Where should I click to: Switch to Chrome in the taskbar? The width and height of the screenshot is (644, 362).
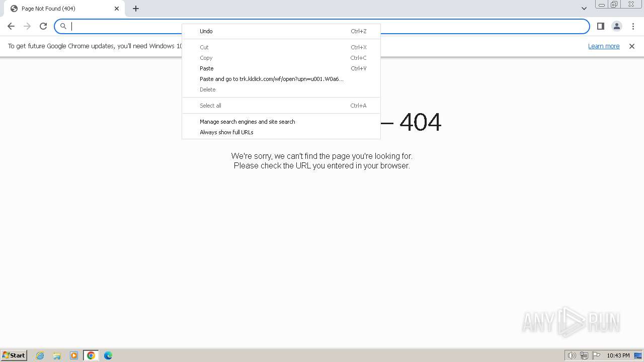coord(91,355)
